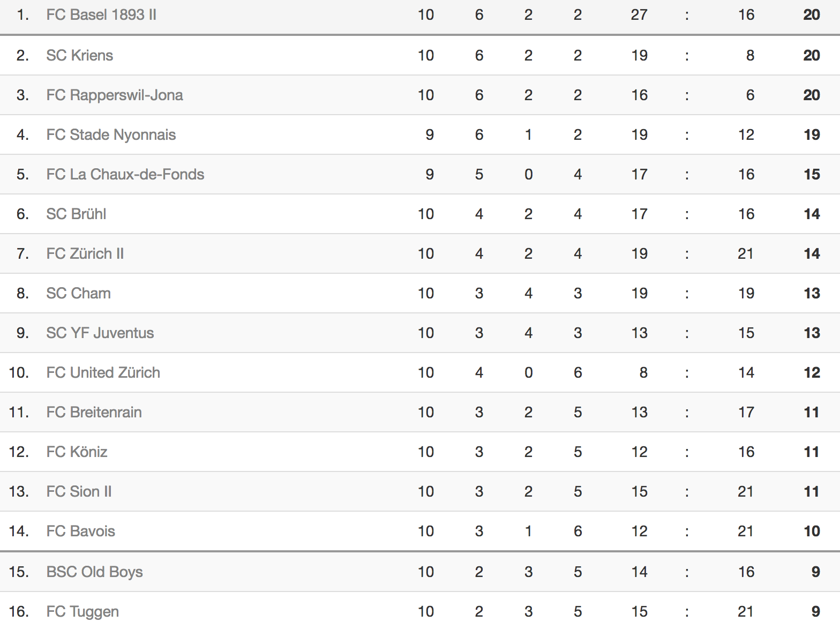Click the FC Sion II team name
The image size is (840, 629).
pos(79,491)
